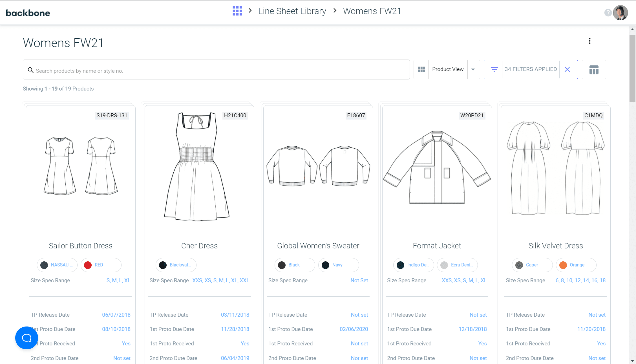The width and height of the screenshot is (636, 364).
Task: Click the help question mark icon
Action: pos(608,13)
